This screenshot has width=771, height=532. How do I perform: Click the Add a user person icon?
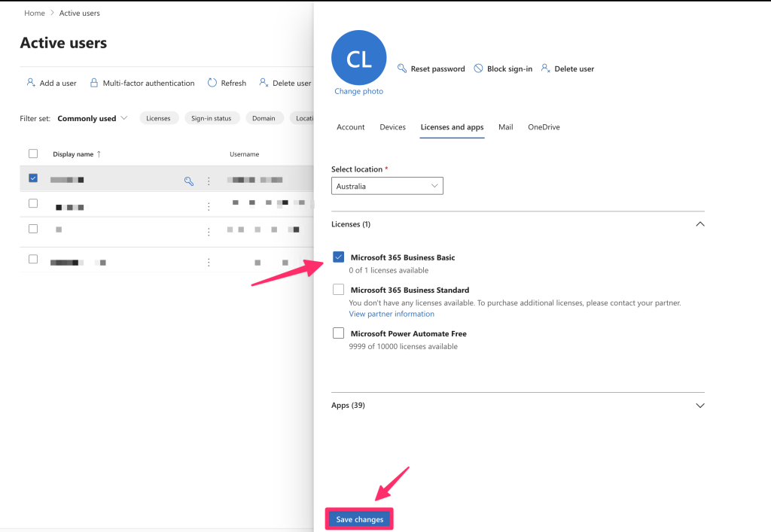point(30,83)
